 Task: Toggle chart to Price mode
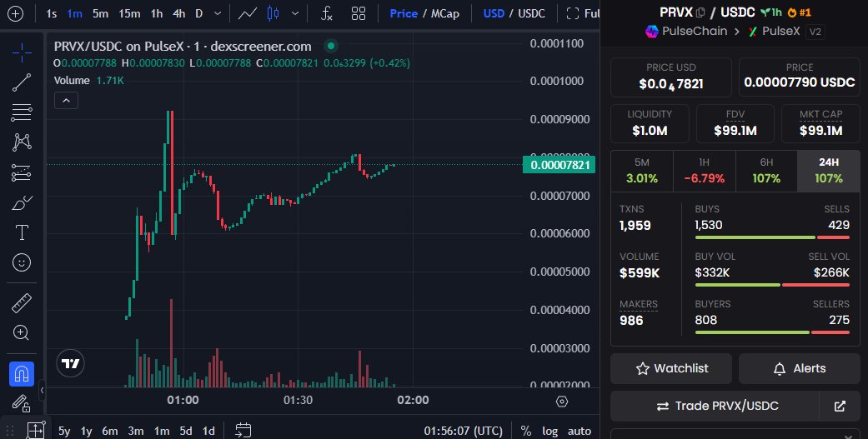(x=404, y=13)
